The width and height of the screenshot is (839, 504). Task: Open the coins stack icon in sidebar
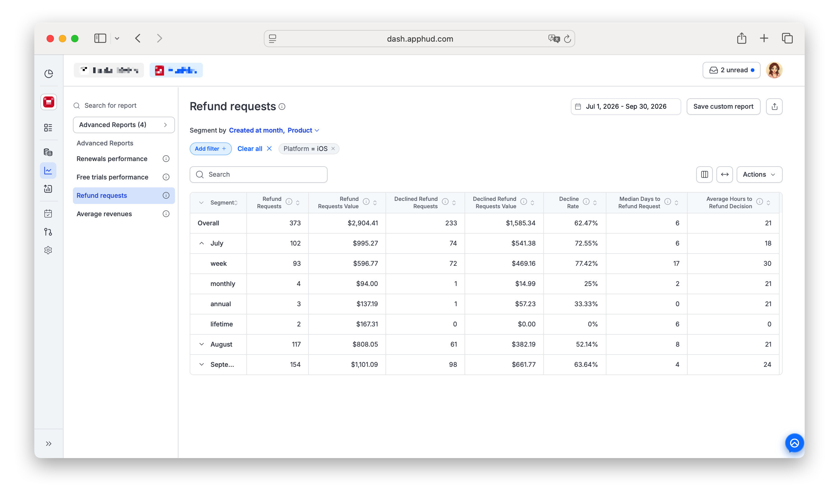[48, 152]
